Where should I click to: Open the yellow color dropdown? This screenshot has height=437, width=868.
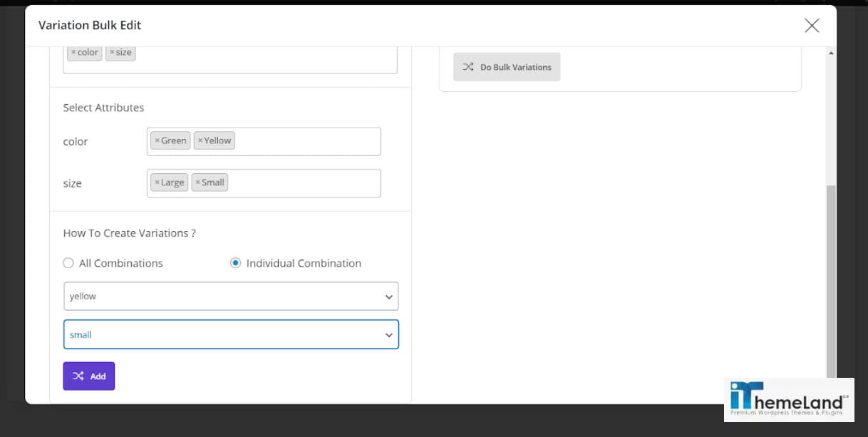coord(231,297)
